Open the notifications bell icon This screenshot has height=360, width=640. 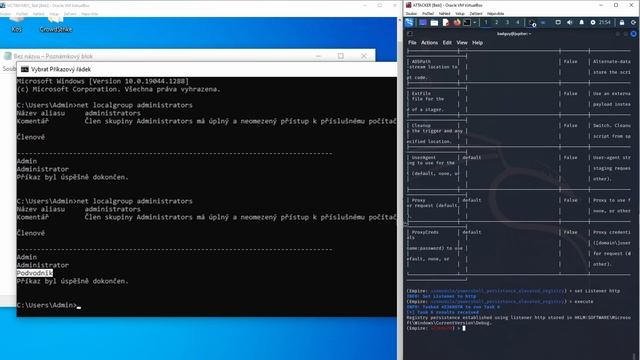582,22
